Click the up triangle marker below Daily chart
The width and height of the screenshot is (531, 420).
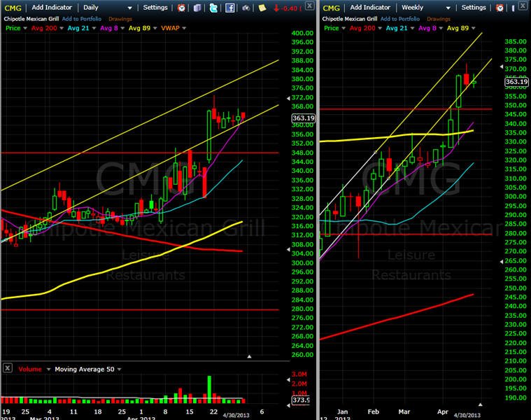pyautogui.click(x=249, y=356)
